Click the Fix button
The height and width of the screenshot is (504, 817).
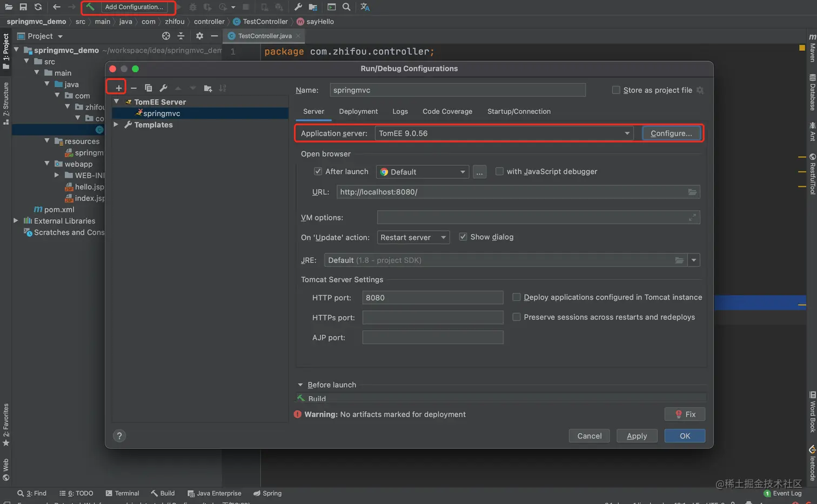coord(685,414)
